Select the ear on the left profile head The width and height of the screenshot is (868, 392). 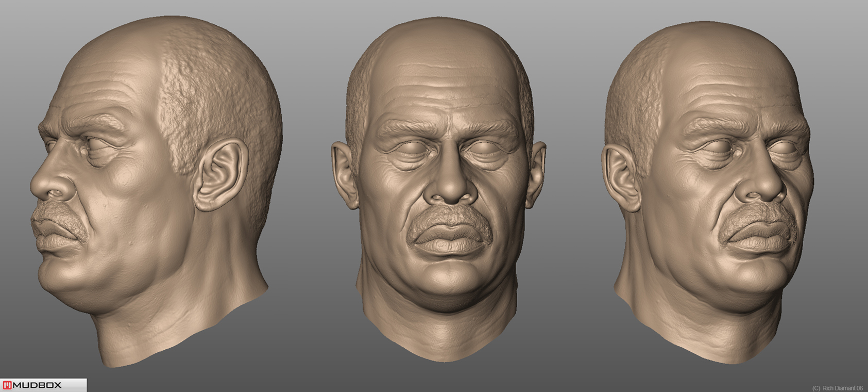[220, 176]
